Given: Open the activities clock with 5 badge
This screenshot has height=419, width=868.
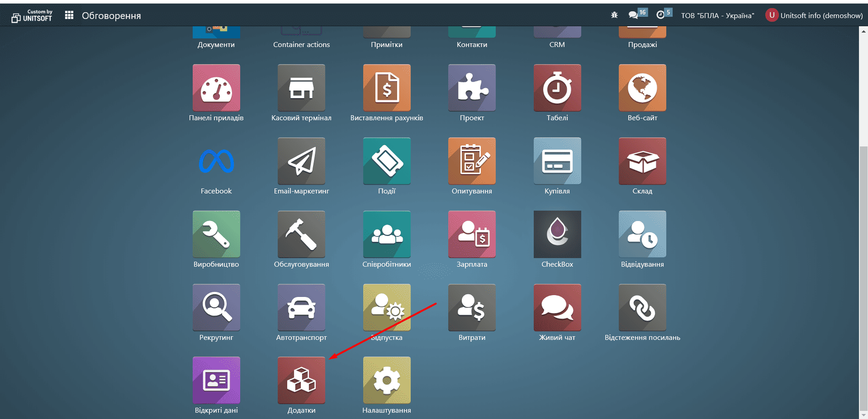Looking at the screenshot, I should (x=661, y=15).
